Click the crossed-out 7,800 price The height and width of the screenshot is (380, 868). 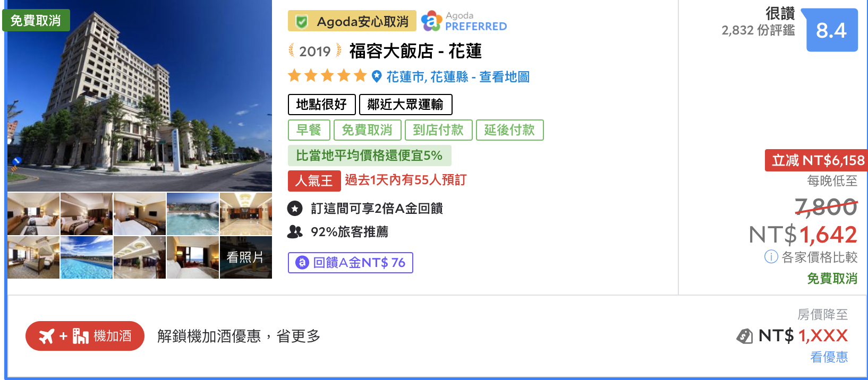point(826,207)
